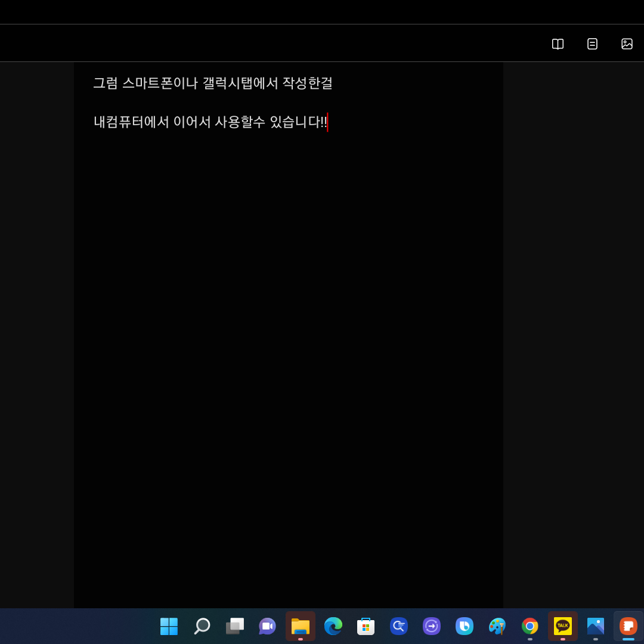644x644 pixels.
Task: Open Bixby from the taskbar
Action: tap(464, 627)
